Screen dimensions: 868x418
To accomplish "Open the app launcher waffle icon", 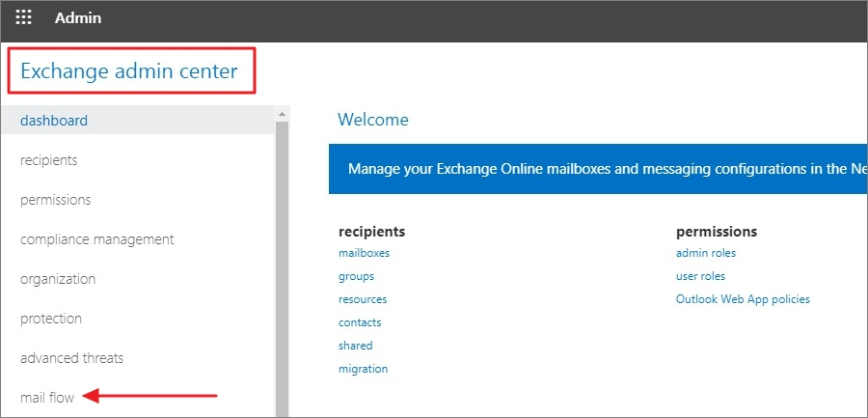I will tap(23, 17).
